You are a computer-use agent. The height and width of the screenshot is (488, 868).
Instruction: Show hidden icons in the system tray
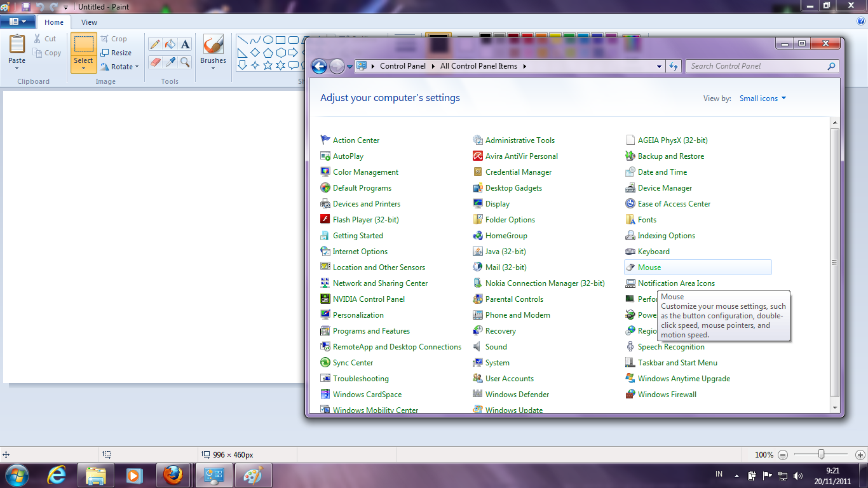(x=736, y=475)
